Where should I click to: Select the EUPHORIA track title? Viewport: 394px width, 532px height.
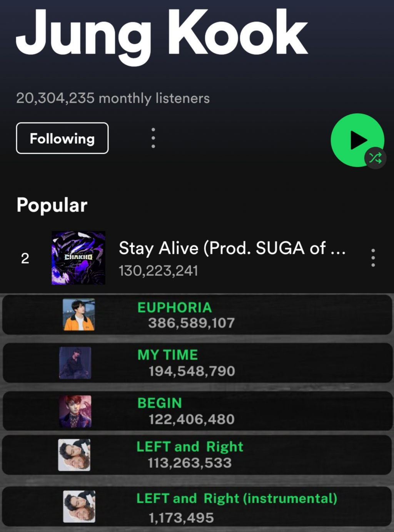175,307
